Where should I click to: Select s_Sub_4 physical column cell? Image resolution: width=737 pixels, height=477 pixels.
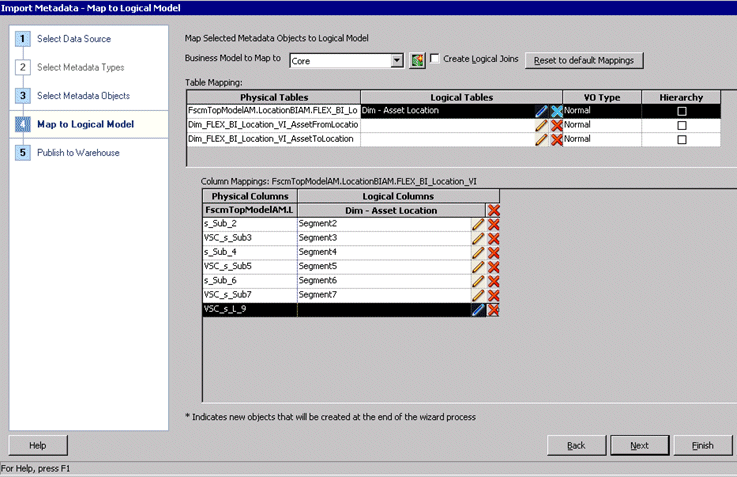pos(250,252)
